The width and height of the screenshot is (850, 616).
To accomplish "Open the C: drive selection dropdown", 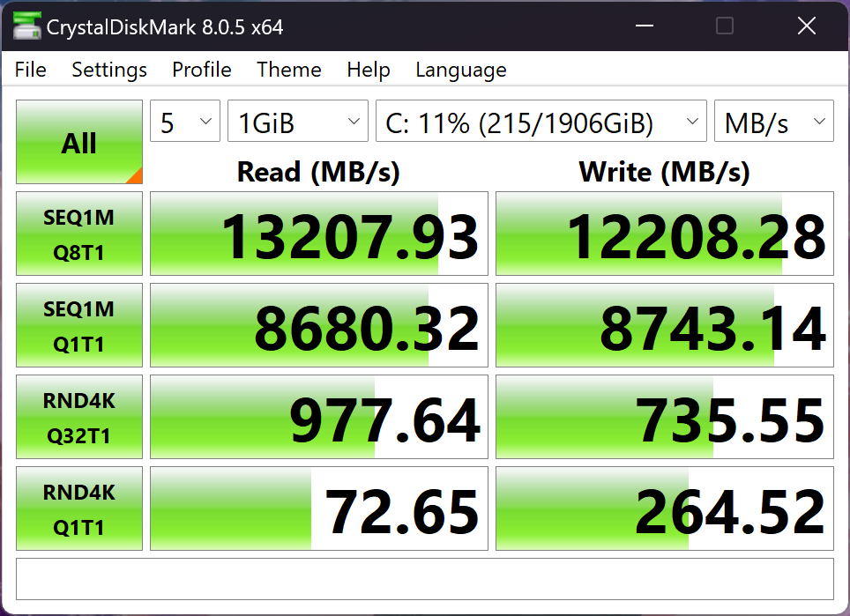I will coord(541,121).
